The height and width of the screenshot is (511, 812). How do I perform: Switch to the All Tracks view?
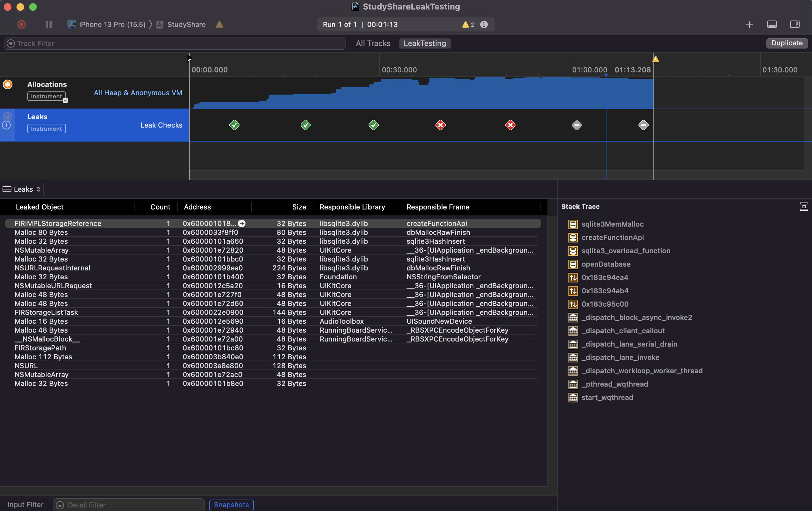[x=373, y=43]
